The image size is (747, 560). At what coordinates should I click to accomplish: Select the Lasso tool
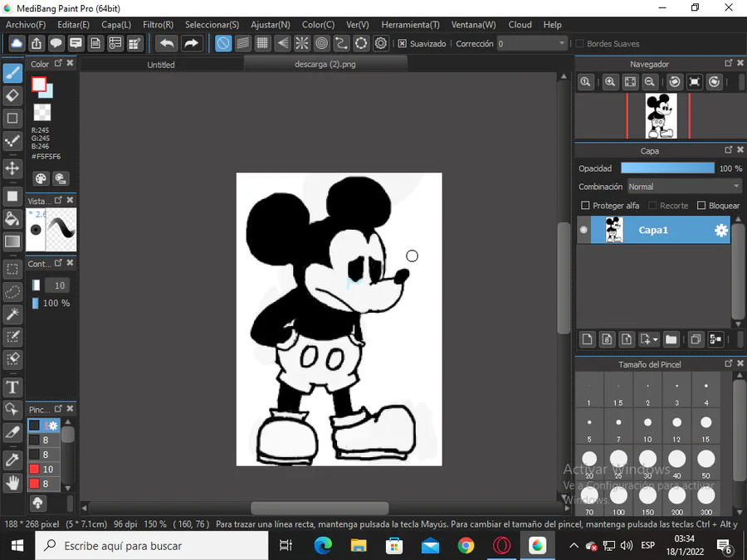pos(12,291)
